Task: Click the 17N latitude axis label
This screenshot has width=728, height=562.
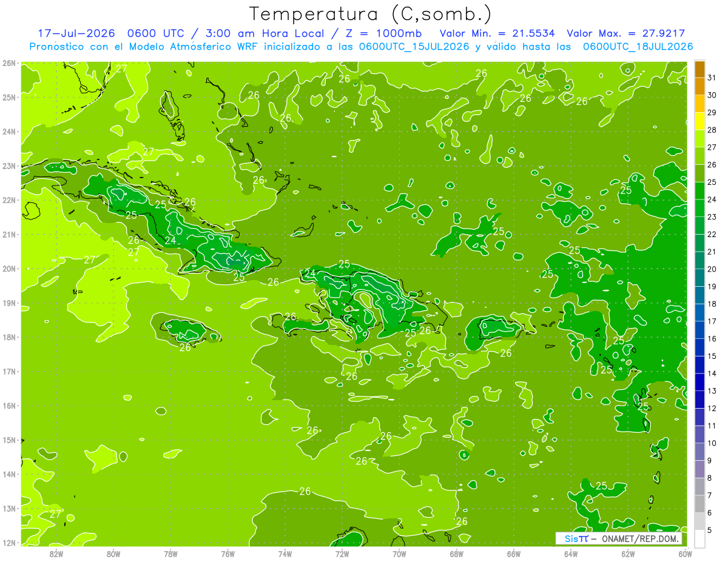Action: (x=9, y=371)
